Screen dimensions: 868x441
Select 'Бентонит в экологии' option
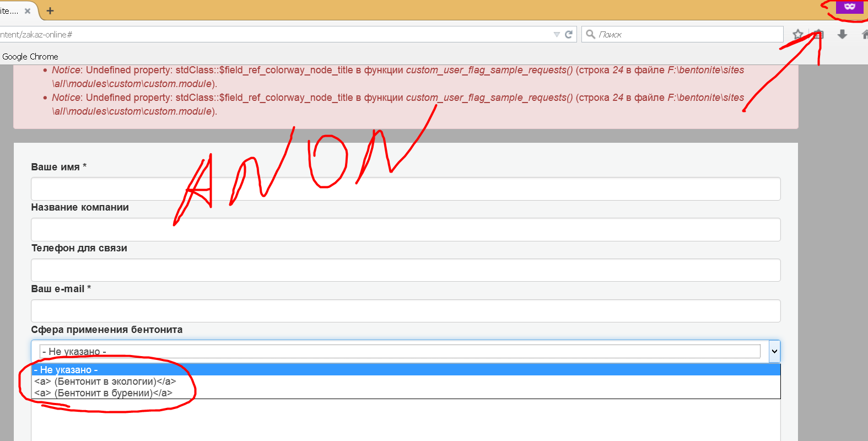406,381
